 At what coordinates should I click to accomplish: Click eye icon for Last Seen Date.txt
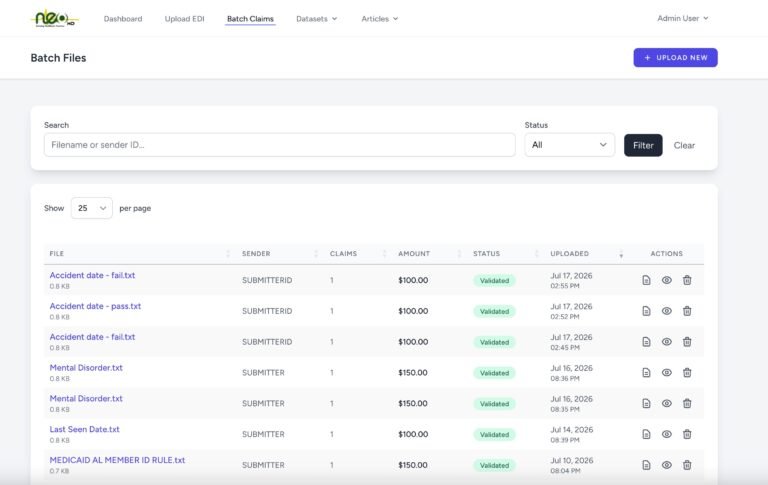(x=667, y=434)
